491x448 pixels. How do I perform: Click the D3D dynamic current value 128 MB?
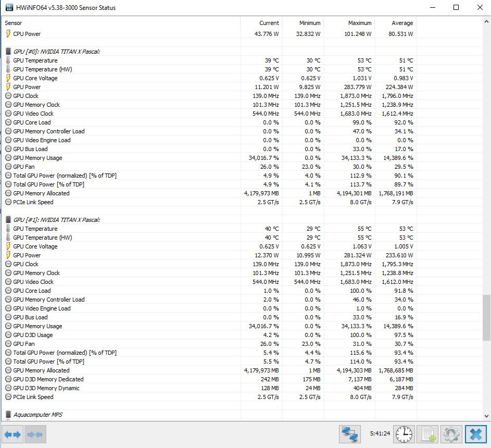pos(270,388)
